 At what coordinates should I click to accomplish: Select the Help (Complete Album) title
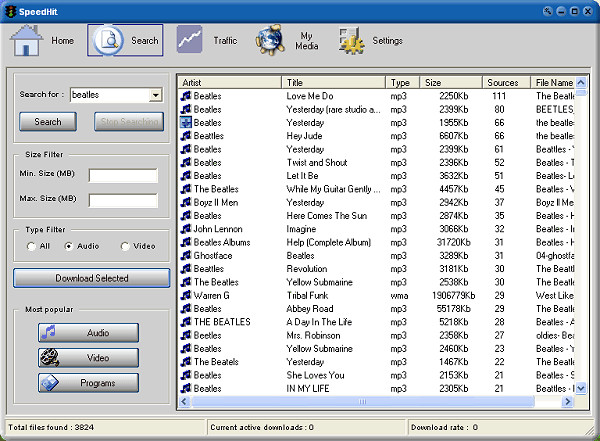[328, 242]
